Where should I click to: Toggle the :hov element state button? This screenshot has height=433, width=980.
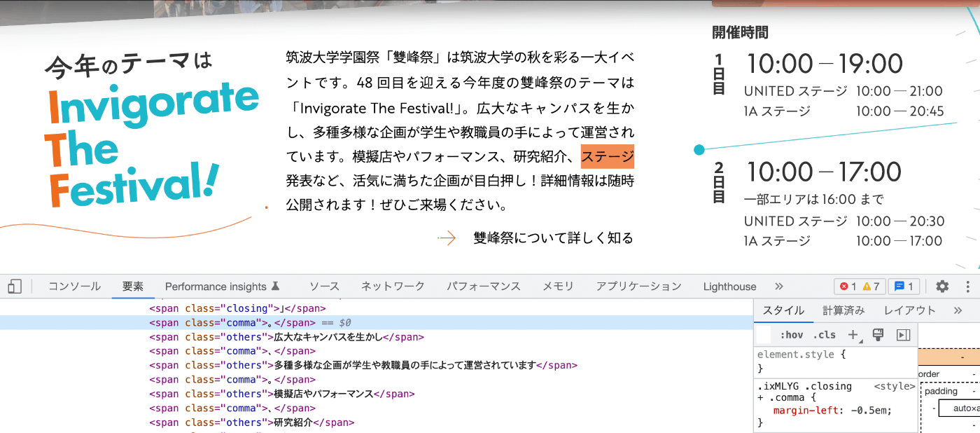791,335
